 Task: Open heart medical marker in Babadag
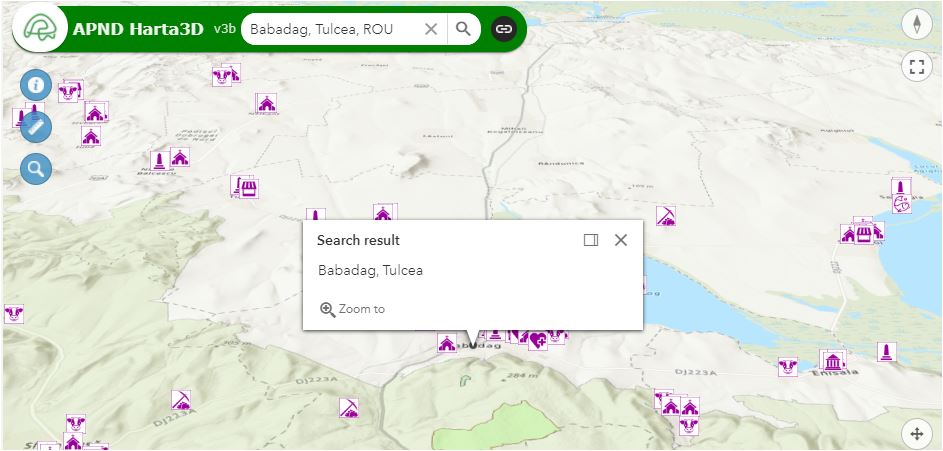click(538, 341)
